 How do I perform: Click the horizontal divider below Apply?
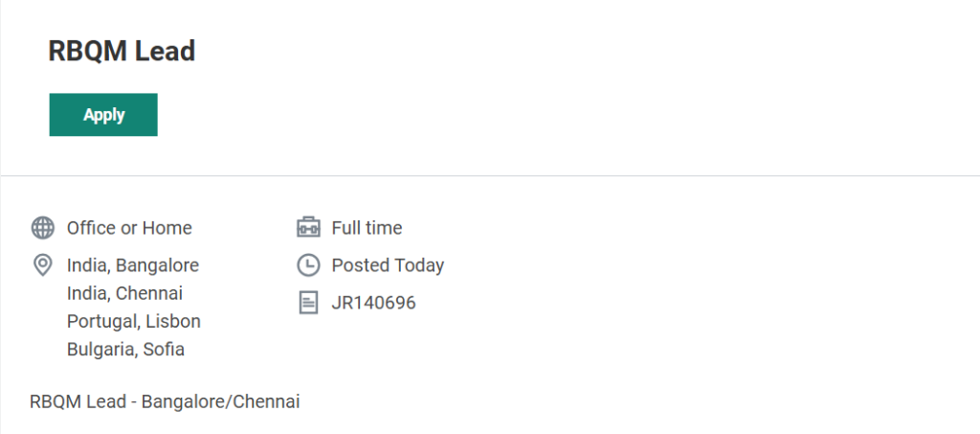(x=490, y=176)
